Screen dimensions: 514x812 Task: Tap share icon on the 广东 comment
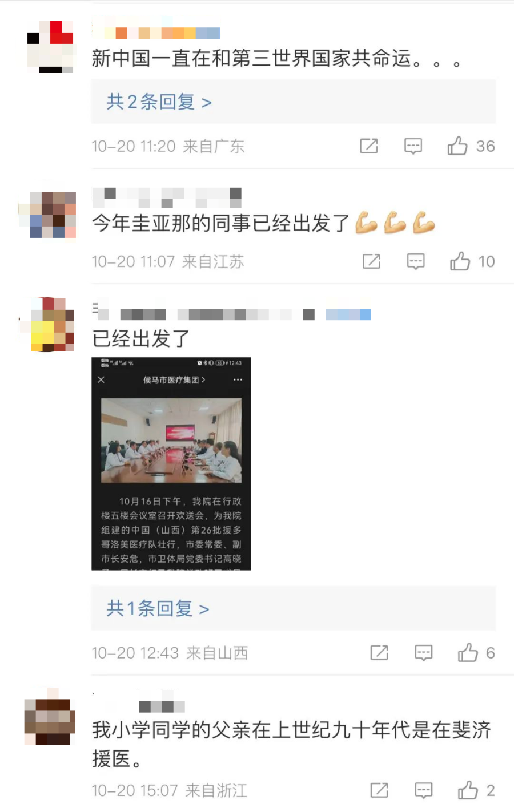pos(369,146)
